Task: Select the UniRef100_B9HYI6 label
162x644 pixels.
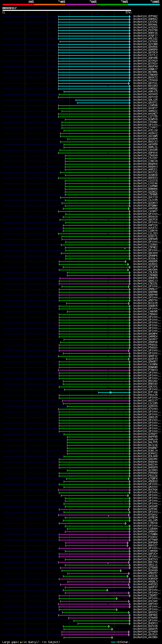Action: tap(145, 33)
